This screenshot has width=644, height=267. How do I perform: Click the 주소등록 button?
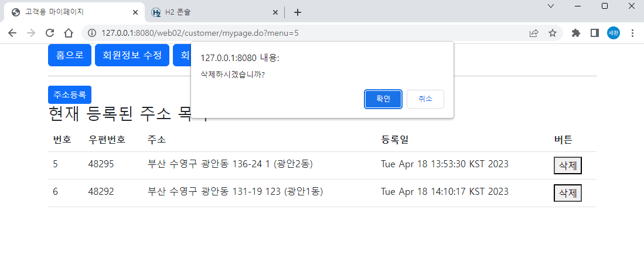point(69,95)
